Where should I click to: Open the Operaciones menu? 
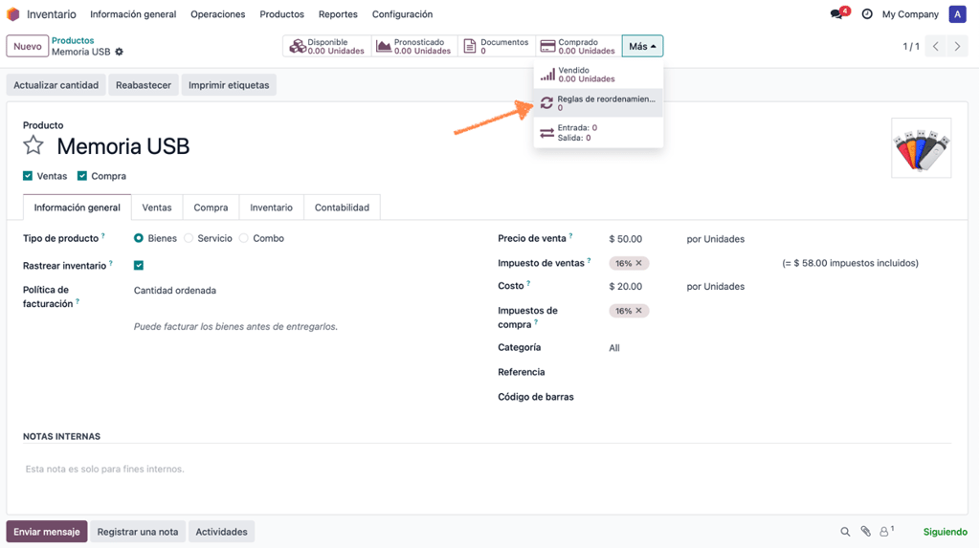pyautogui.click(x=217, y=14)
